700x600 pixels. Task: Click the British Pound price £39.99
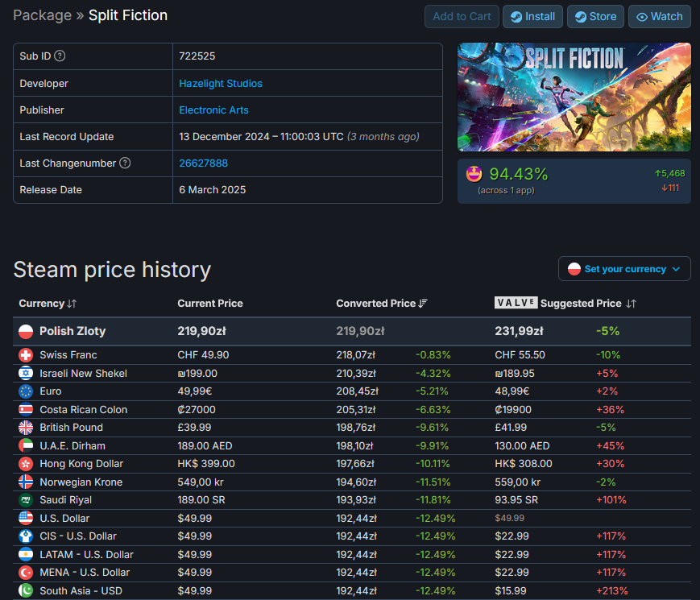click(194, 427)
